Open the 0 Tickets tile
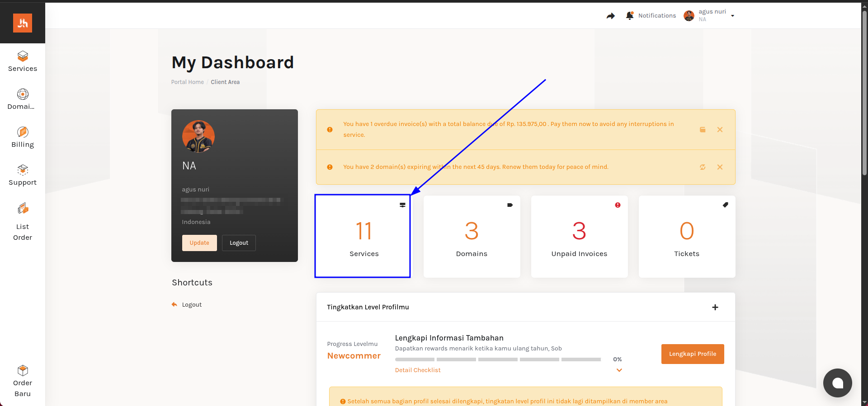The height and width of the screenshot is (406, 868). point(686,237)
